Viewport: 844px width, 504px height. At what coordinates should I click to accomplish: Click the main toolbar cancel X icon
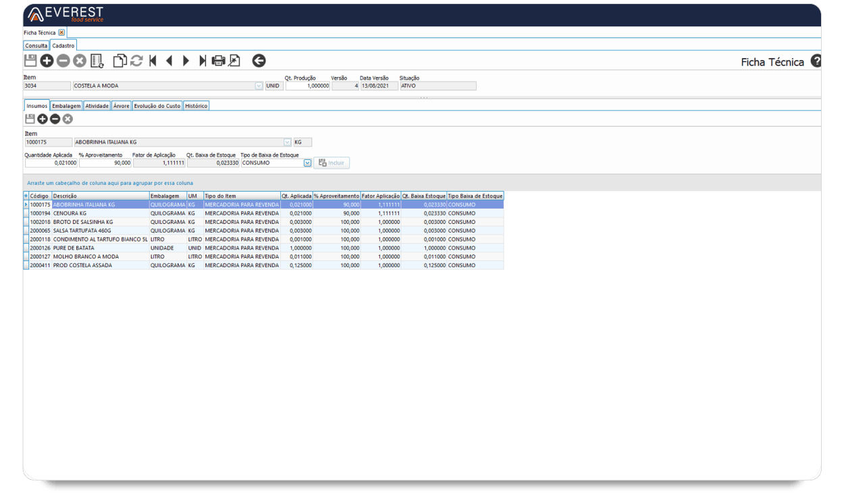tap(80, 61)
